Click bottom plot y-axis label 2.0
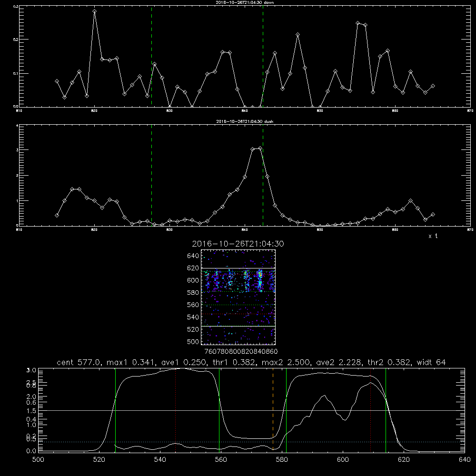 click(31, 397)
